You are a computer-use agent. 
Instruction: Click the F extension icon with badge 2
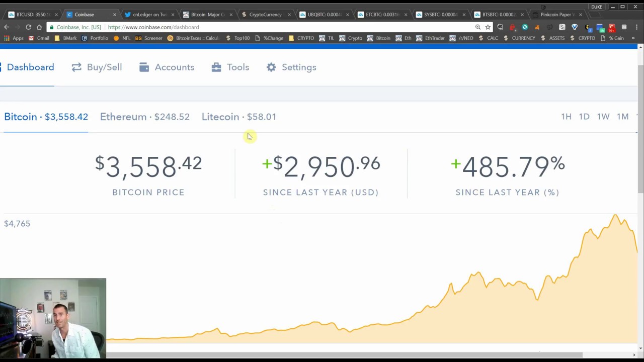point(588,28)
